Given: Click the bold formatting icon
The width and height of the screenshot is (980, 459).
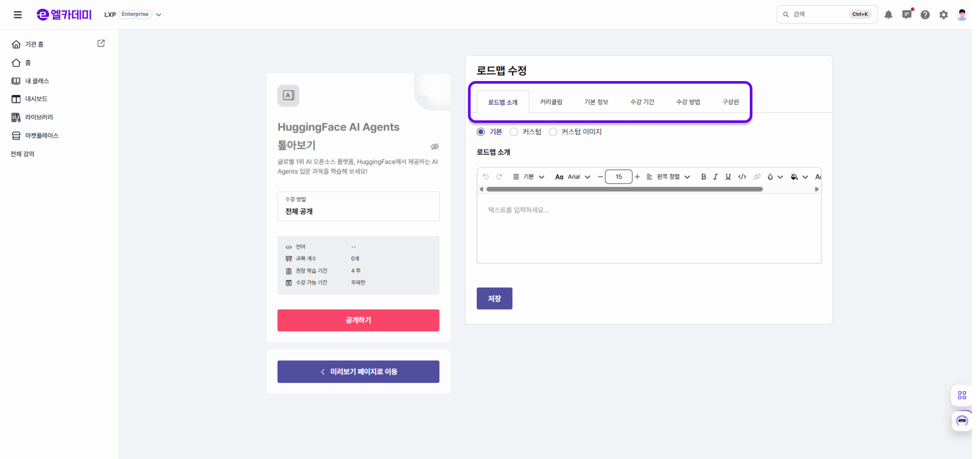Looking at the screenshot, I should 703,177.
